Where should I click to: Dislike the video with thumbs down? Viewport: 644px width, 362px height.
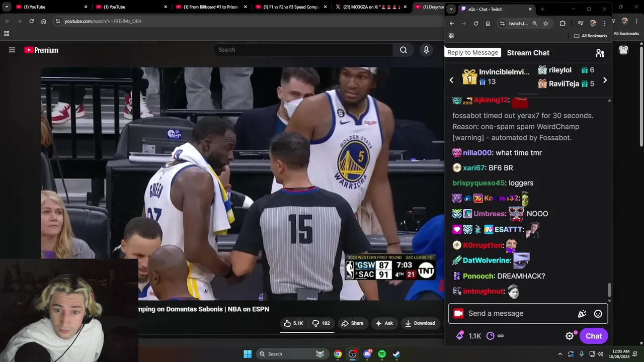[321, 323]
